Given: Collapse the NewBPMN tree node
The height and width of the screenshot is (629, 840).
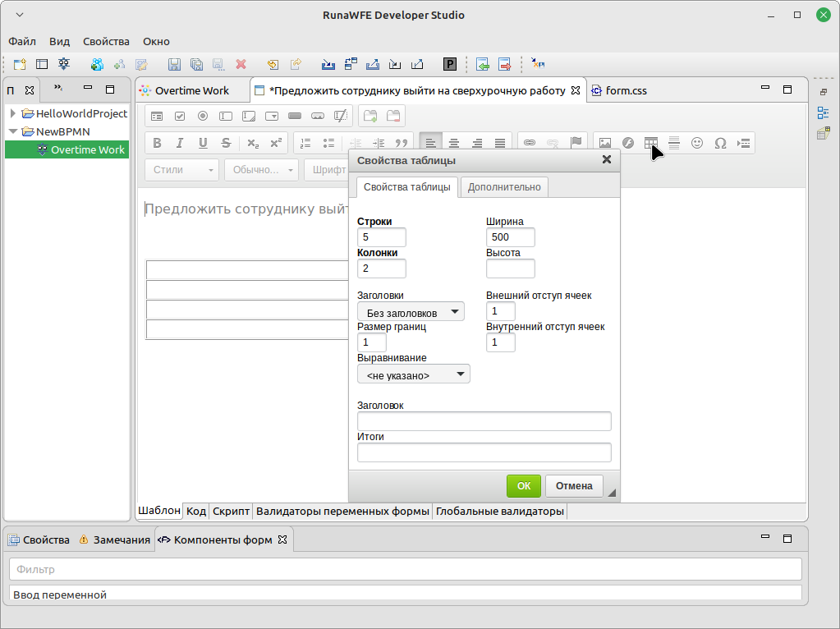Looking at the screenshot, I should [13, 131].
